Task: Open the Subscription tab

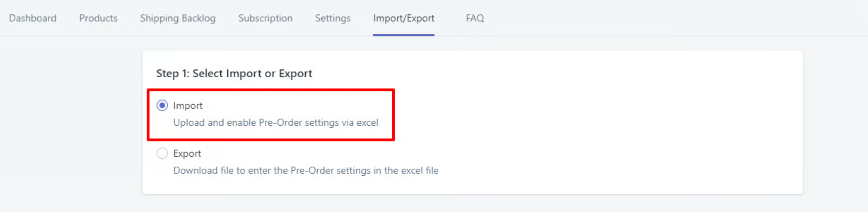Action: tap(265, 18)
